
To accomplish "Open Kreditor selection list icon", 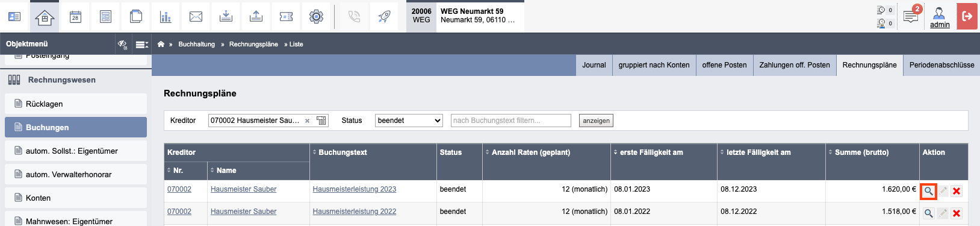I will [321, 121].
